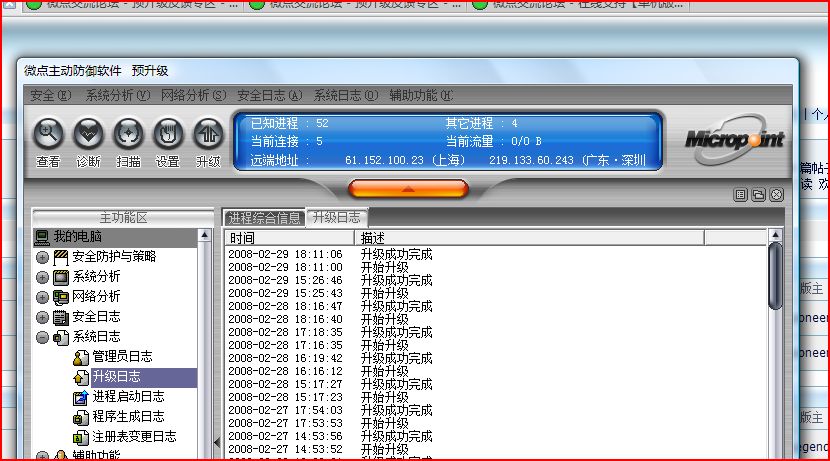Viewport: 830px width, 461px height.
Task: Open 升级日志 in the tree
Action: tap(116, 377)
